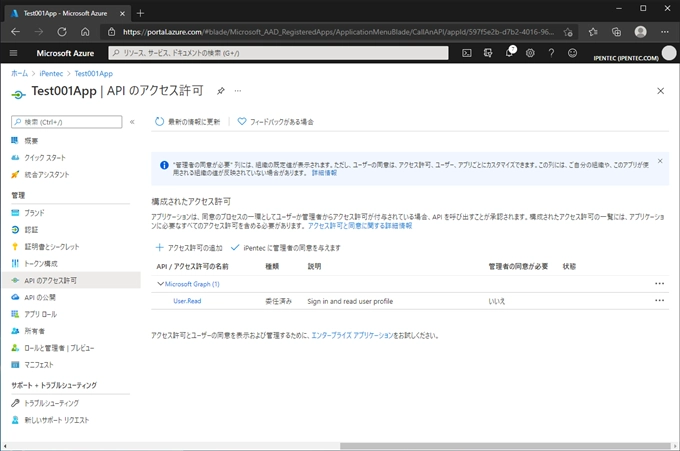The image size is (680, 451).
Task: Open アクセス許可と同意に関する詳細情報 link
Action: (x=360, y=226)
